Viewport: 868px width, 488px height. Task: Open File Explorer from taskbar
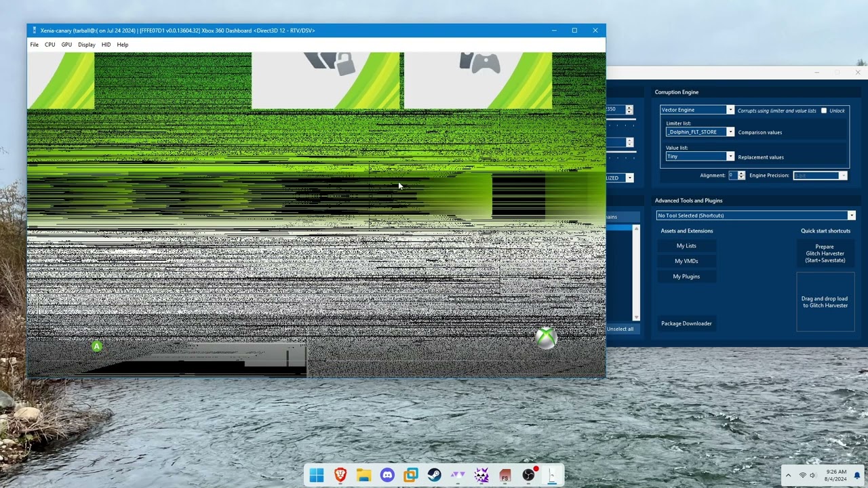(363, 475)
